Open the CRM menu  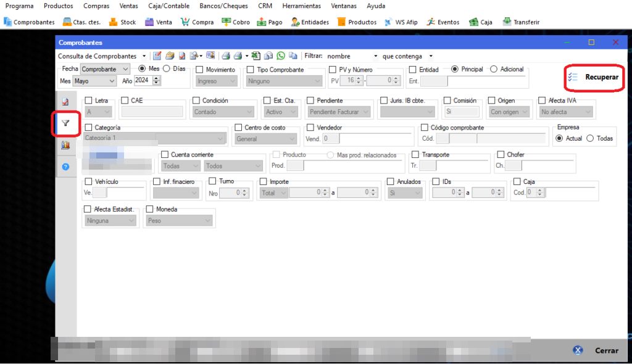click(x=265, y=6)
